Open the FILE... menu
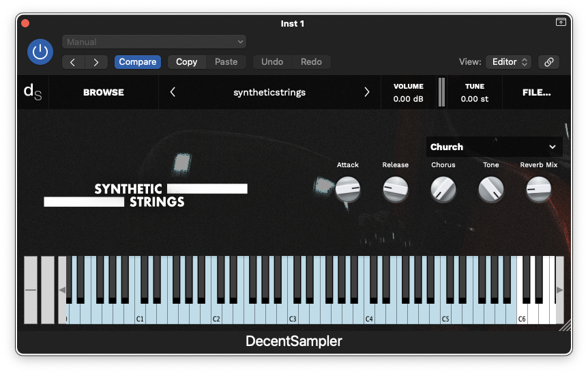The width and height of the screenshot is (588, 374). (537, 92)
